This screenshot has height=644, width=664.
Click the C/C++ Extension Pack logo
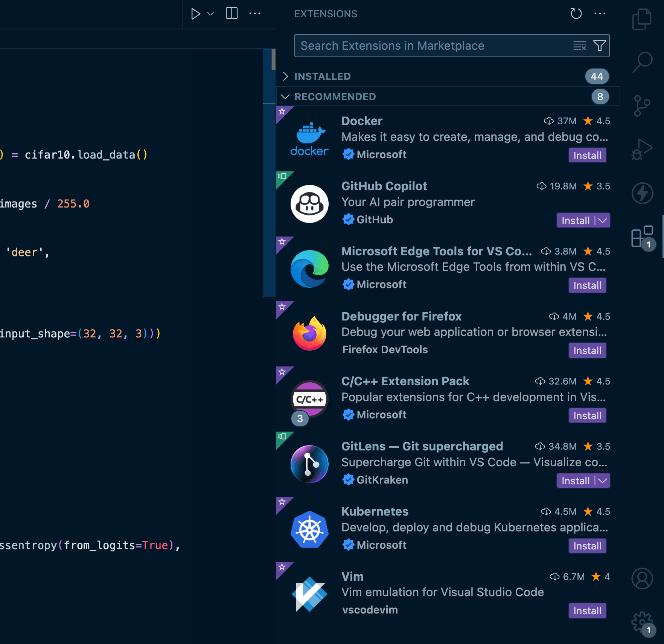[x=309, y=399]
